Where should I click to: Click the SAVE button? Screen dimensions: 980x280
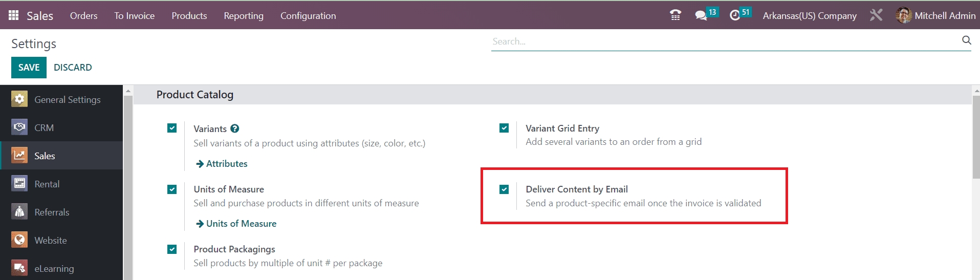pos(29,68)
